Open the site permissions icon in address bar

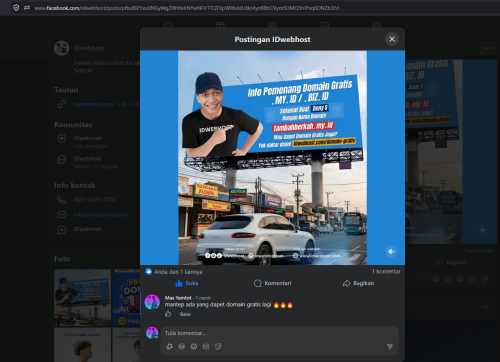coord(27,8)
